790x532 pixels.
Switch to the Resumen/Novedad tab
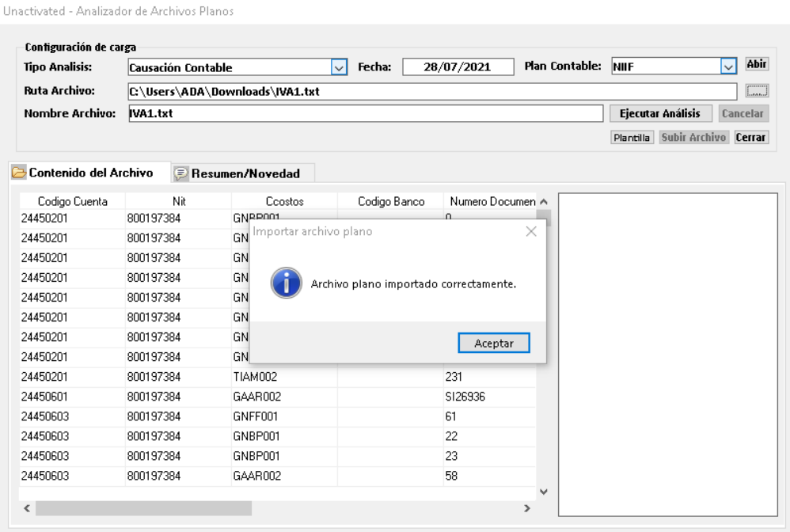(242, 173)
